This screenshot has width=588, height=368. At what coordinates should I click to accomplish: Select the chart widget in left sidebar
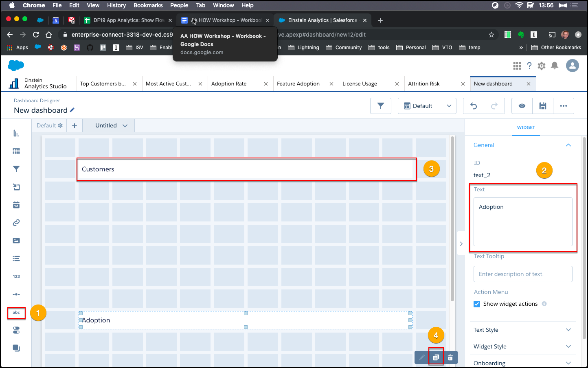[x=16, y=134]
